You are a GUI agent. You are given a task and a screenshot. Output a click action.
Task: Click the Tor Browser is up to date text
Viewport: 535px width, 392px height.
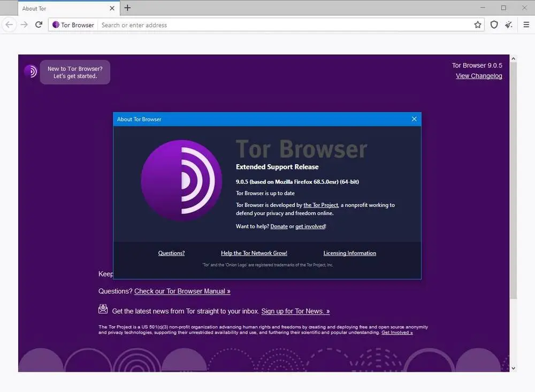click(265, 193)
